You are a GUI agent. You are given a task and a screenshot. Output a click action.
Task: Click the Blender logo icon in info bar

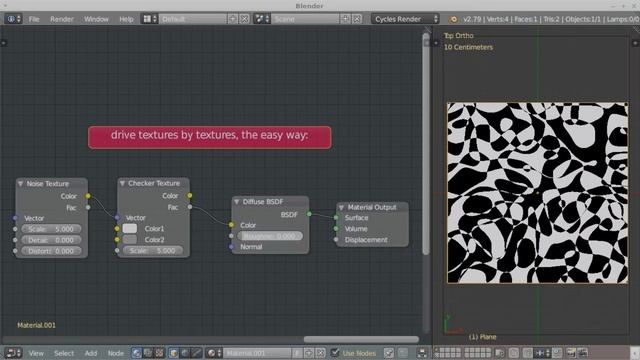click(453, 19)
